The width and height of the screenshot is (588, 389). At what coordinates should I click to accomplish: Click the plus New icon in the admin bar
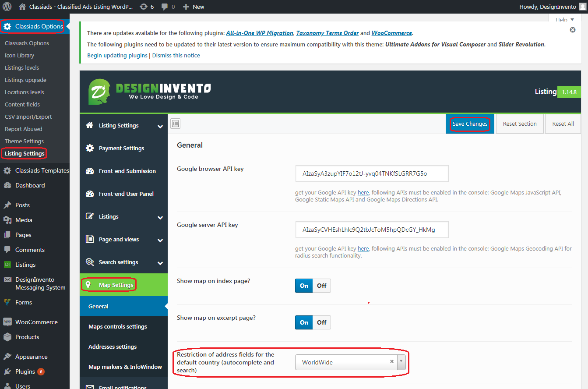[x=186, y=7]
